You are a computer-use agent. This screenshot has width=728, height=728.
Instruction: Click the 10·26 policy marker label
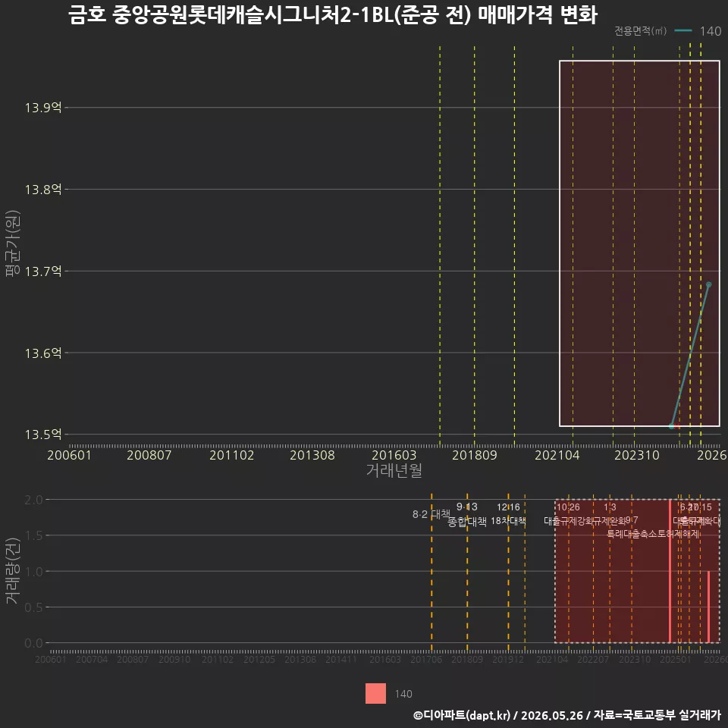(568, 507)
